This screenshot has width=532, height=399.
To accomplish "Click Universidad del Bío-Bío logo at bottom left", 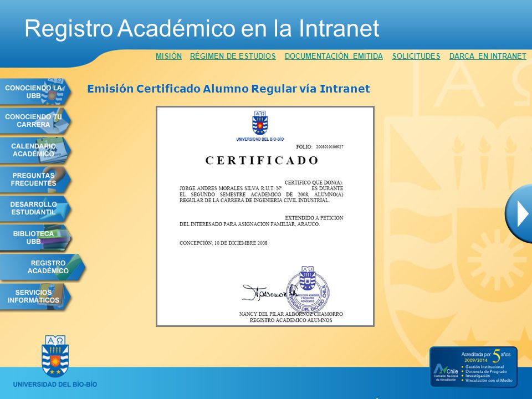I will (55, 362).
